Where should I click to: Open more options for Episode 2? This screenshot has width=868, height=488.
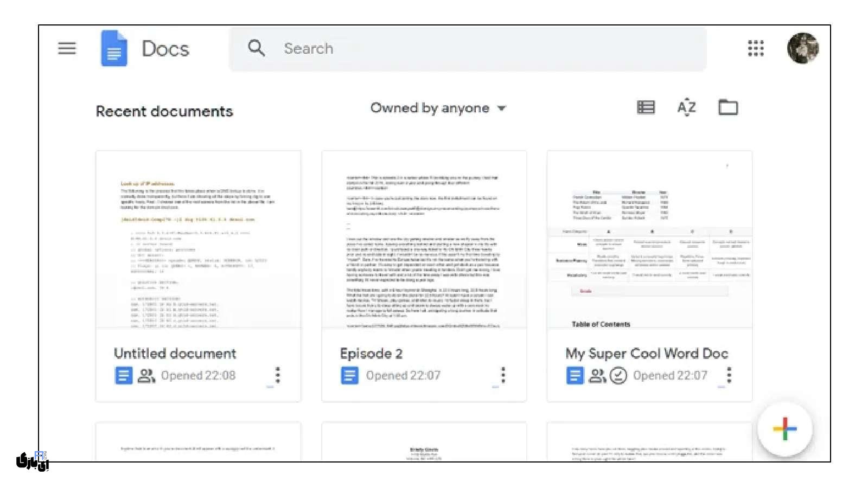click(x=503, y=375)
